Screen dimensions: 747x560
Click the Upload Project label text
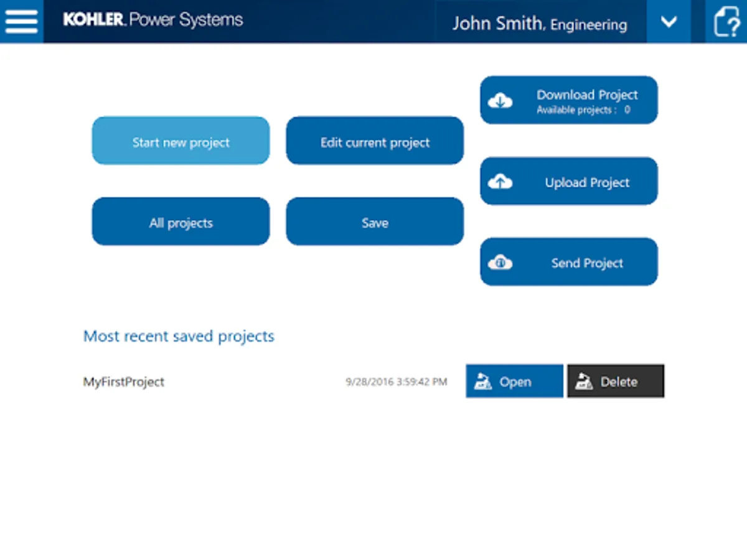pos(587,182)
